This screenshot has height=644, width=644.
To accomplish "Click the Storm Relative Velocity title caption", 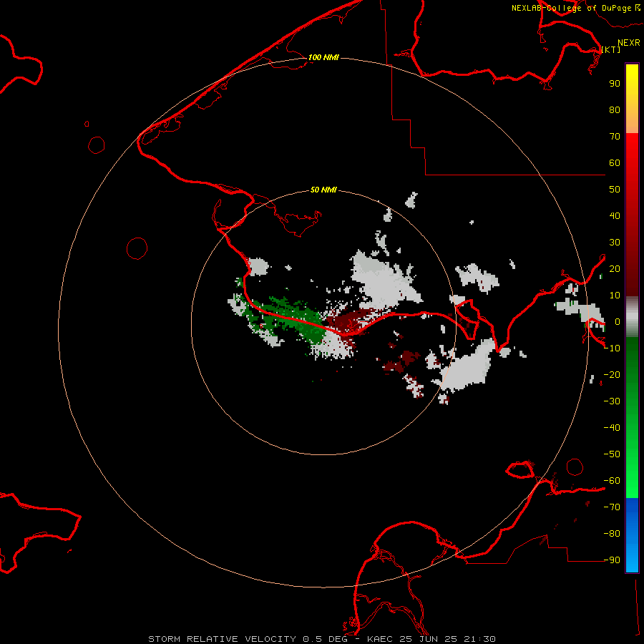I will 322,639.
